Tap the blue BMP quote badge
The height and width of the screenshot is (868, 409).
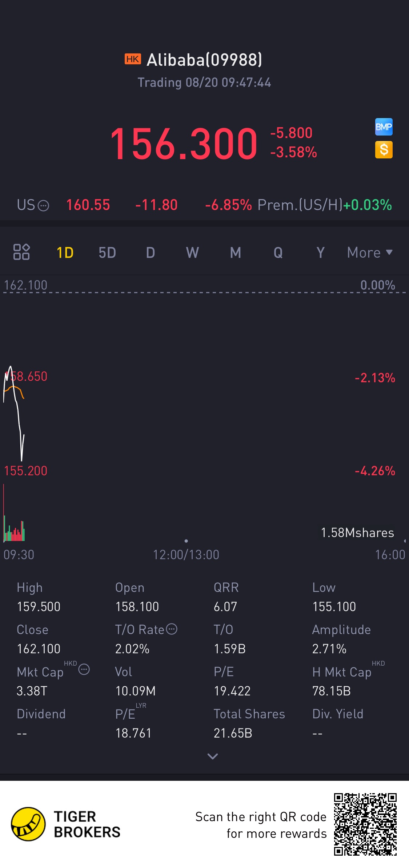coord(384,127)
